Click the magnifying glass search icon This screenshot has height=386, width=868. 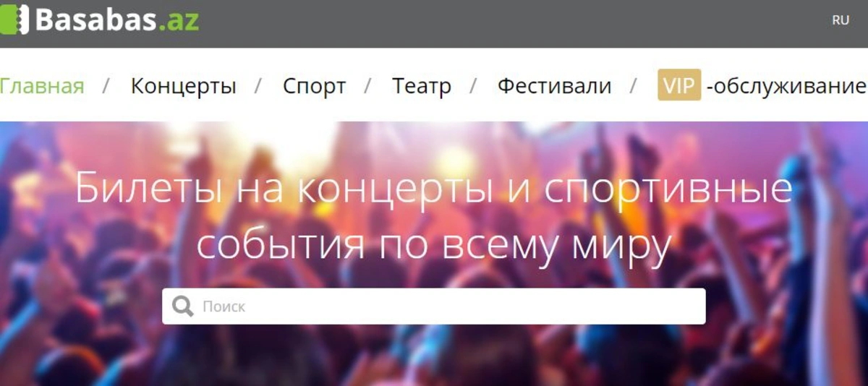click(183, 306)
